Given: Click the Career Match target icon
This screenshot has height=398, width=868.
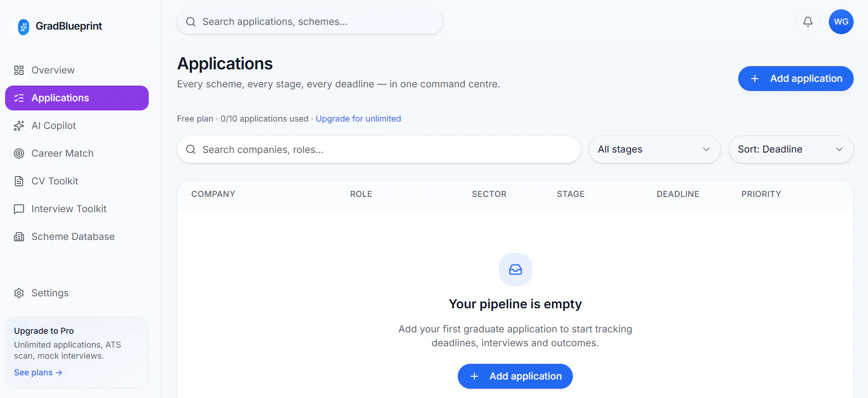Looking at the screenshot, I should coord(19,153).
